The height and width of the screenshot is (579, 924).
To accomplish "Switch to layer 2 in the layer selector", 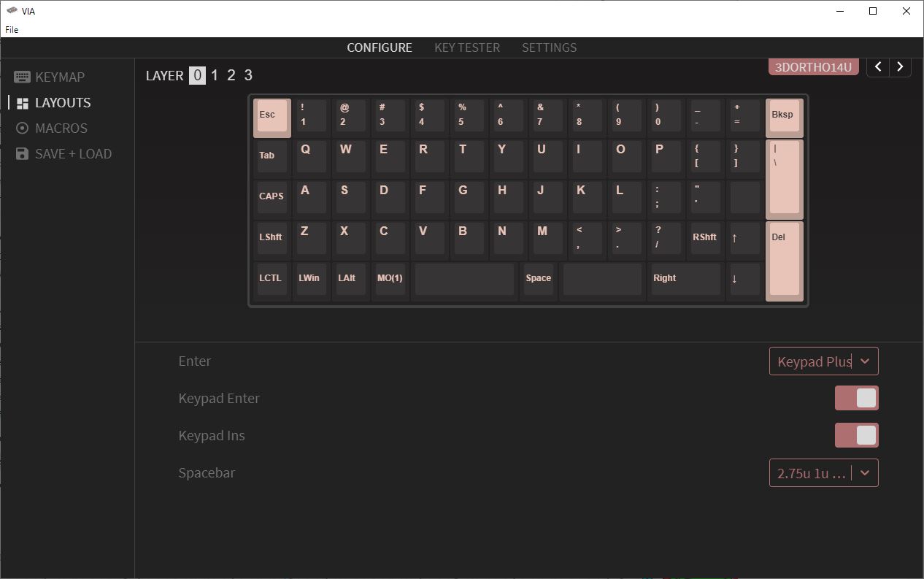I will [x=231, y=74].
